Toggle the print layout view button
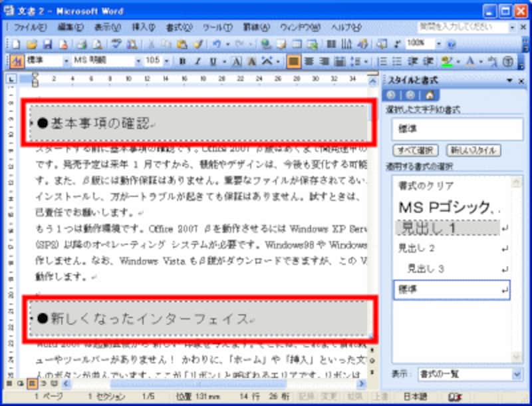 tap(31, 383)
